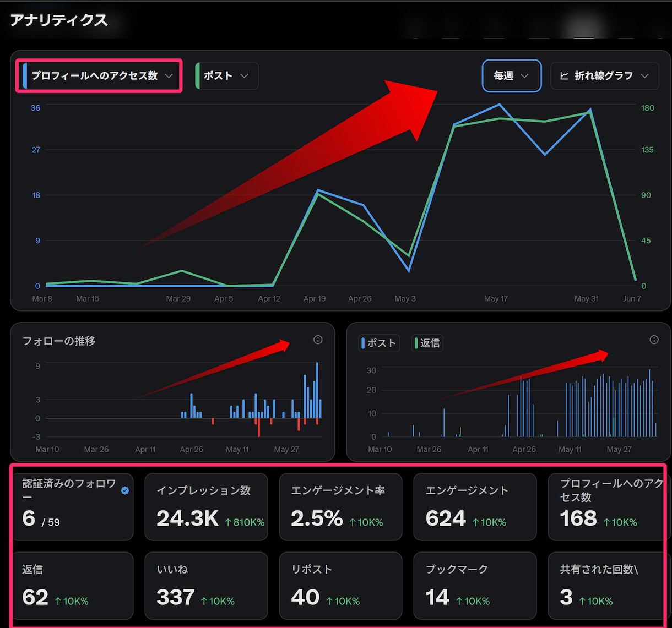
Task: Click the アナリティクス page heading
Action: (x=59, y=20)
